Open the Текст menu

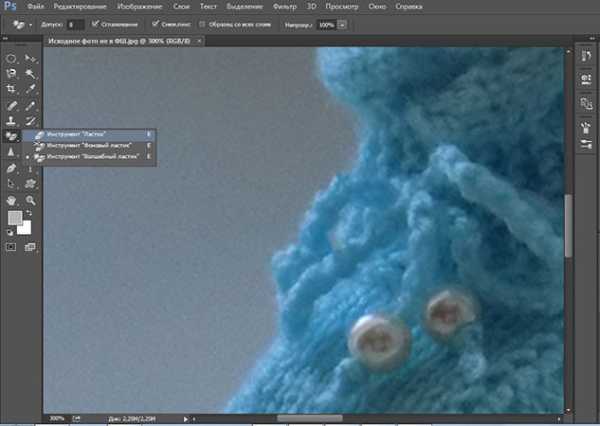[x=208, y=6]
